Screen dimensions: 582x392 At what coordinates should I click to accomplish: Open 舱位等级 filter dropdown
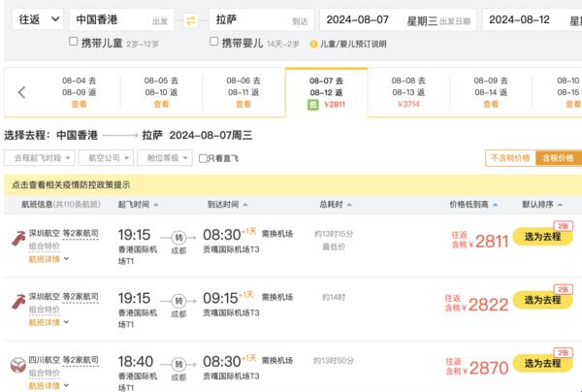[x=165, y=158]
